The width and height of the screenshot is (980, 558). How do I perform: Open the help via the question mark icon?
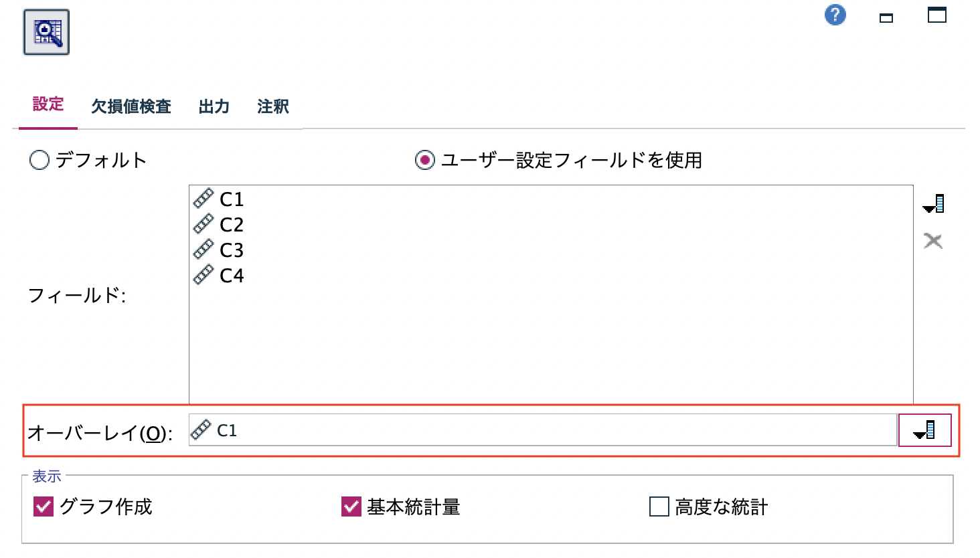coord(834,15)
